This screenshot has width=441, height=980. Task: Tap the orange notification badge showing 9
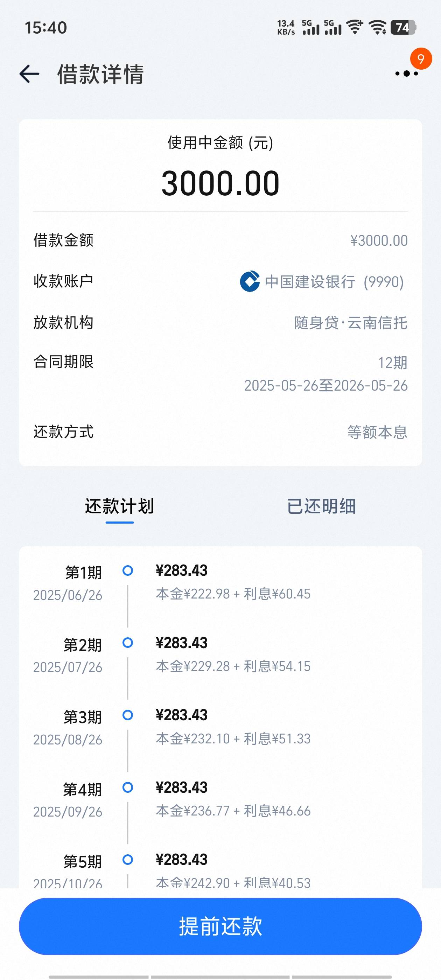click(421, 58)
